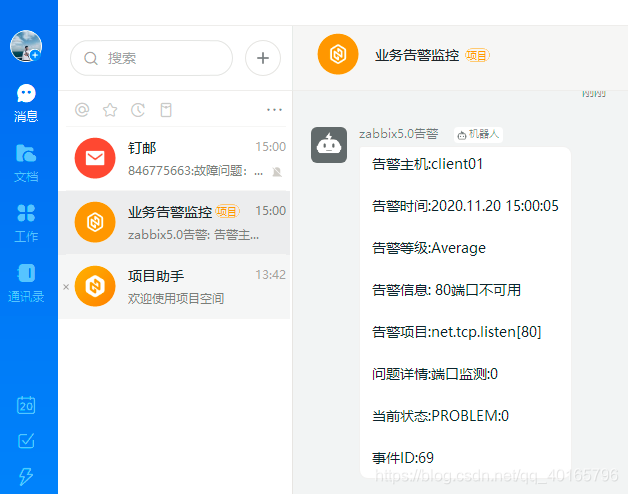The height and width of the screenshot is (494, 628).
Task: Filter conversations by @ mentions
Action: pyautogui.click(x=82, y=109)
